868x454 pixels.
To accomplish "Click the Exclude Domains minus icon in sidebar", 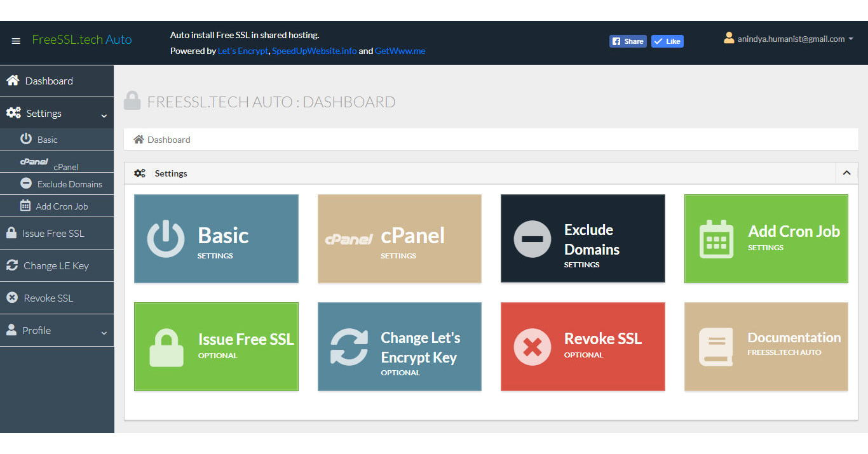I will click(x=26, y=183).
